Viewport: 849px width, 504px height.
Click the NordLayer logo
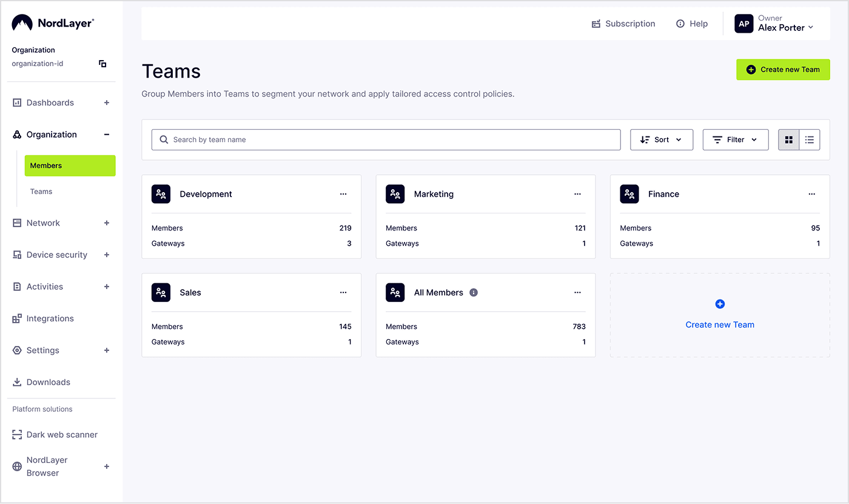(53, 23)
